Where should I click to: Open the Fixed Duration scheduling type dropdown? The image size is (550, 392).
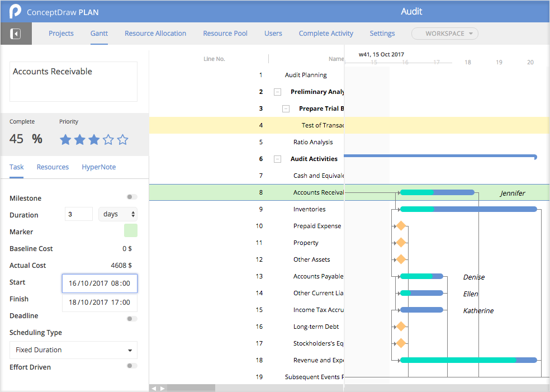tap(73, 350)
